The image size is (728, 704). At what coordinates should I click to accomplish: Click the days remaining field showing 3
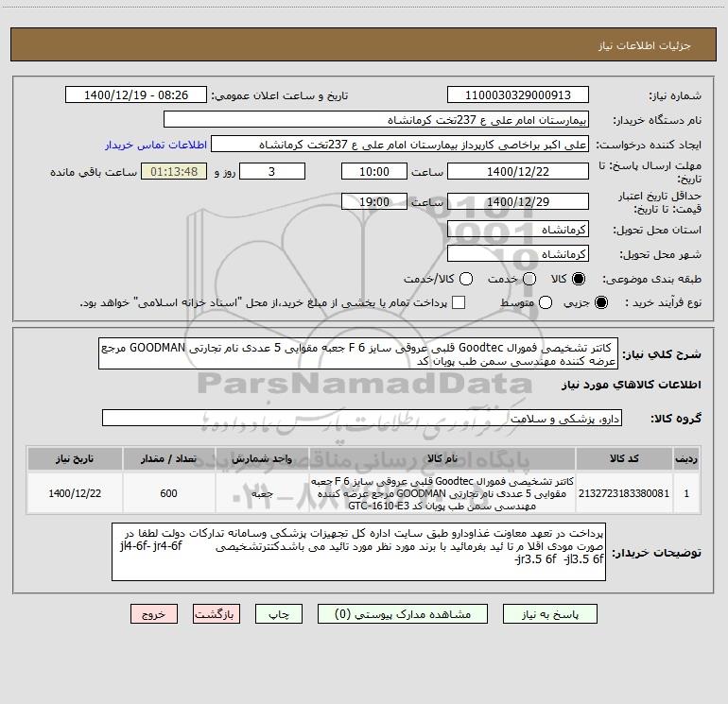click(x=272, y=171)
